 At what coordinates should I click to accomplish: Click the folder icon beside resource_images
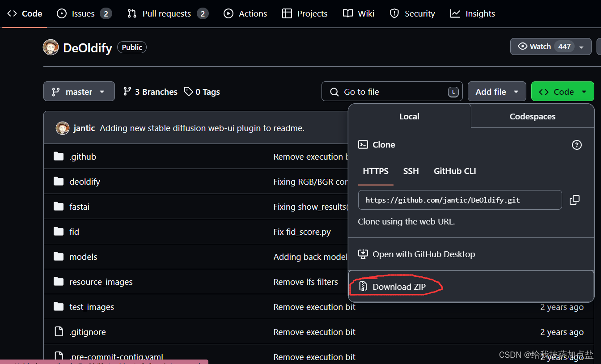[x=59, y=282]
